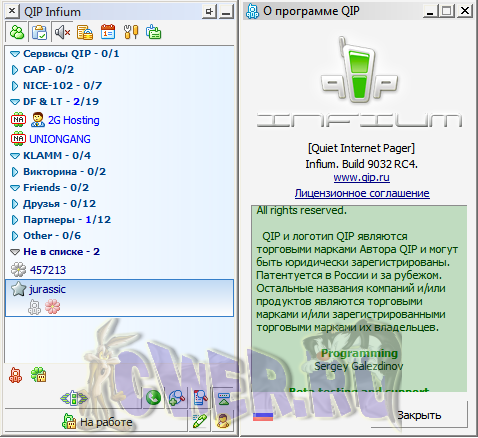
Task: Click the QIP icon in About window title
Action: pyautogui.click(x=252, y=11)
